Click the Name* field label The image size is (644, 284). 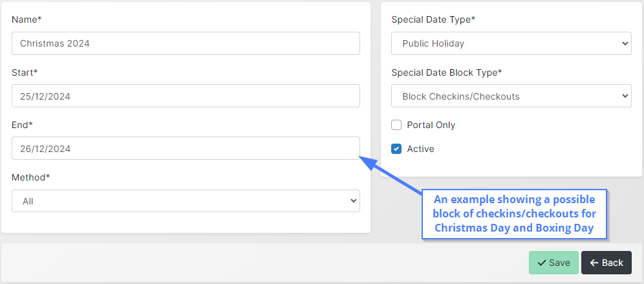tap(27, 20)
